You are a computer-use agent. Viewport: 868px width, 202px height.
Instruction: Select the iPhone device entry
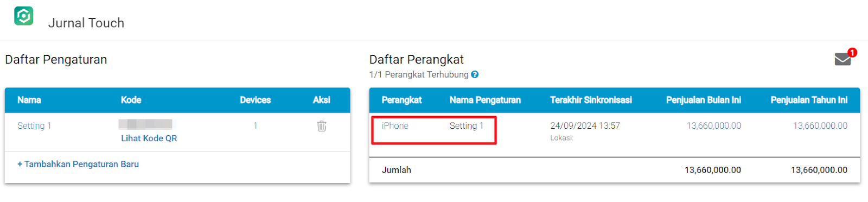395,126
